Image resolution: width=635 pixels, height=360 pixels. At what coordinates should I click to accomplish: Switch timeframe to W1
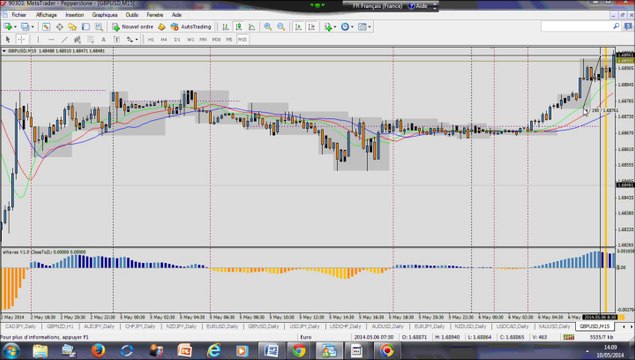(190, 39)
